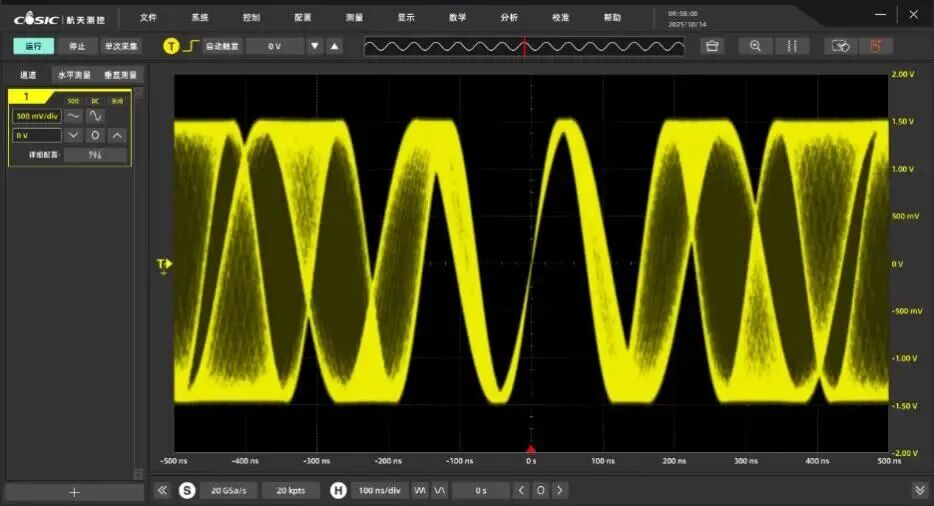This screenshot has height=506, width=934.
Task: Reset channel 1 offset with circle button
Action: click(95, 135)
